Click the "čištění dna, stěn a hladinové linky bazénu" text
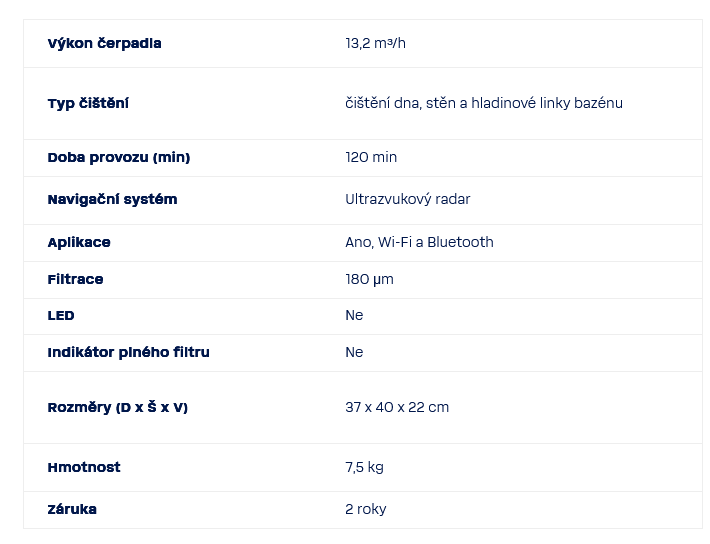Viewport: 710px width, 544px height. 484,103
